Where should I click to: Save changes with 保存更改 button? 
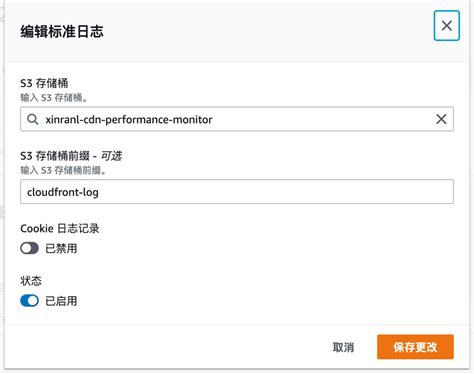[x=415, y=347]
